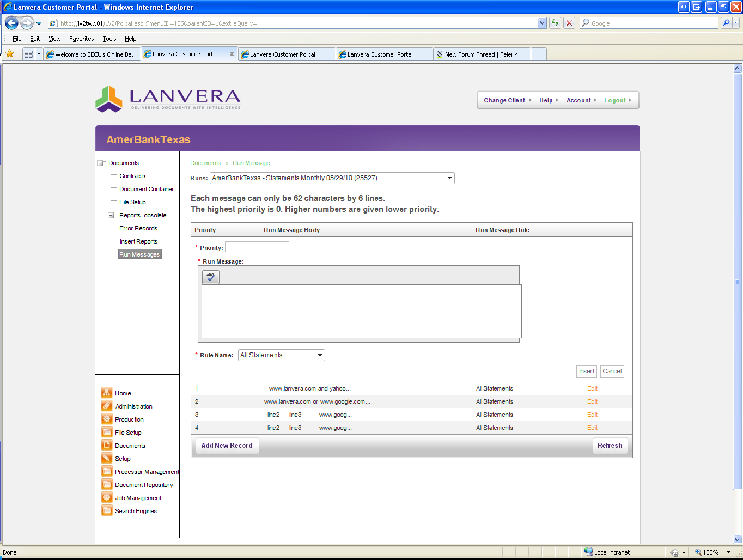743x560 pixels.
Task: Edit the priority 2 run message
Action: [x=592, y=401]
